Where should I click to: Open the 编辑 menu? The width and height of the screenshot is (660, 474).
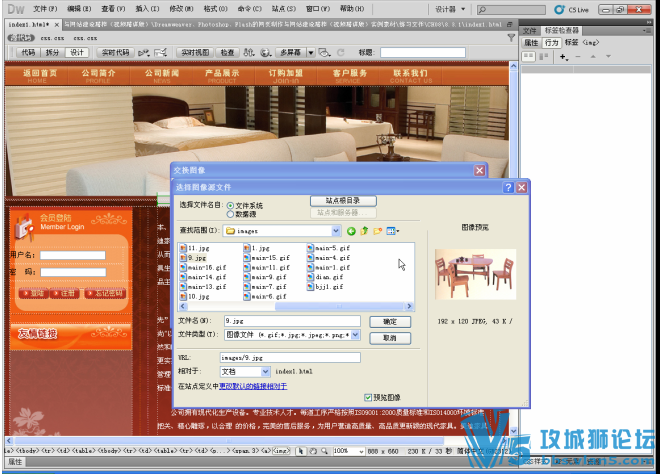coord(79,9)
